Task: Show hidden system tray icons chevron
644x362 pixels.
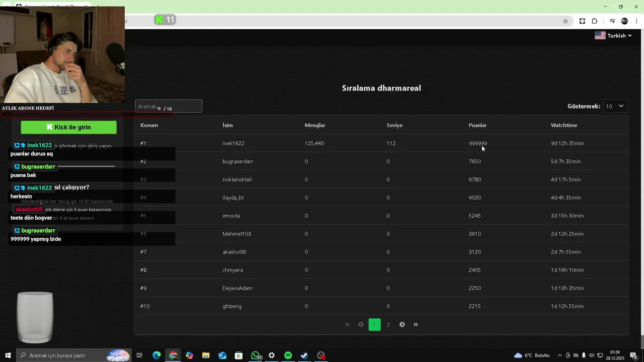Action: pos(560,355)
